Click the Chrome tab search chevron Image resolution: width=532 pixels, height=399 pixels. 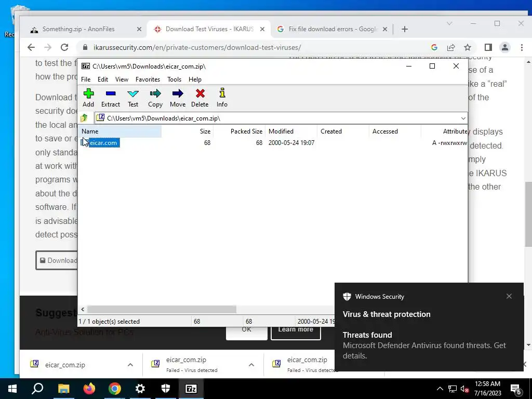point(449,23)
